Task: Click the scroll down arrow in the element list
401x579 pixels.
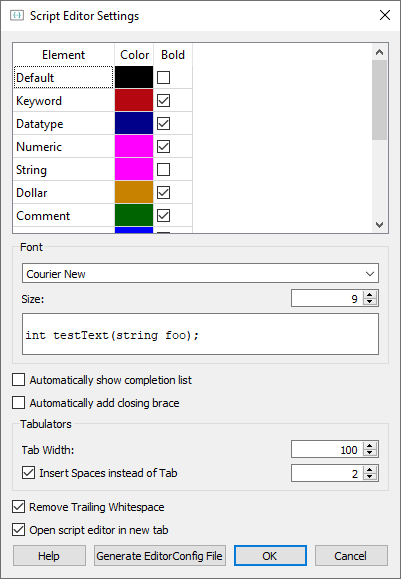Action: (379, 224)
